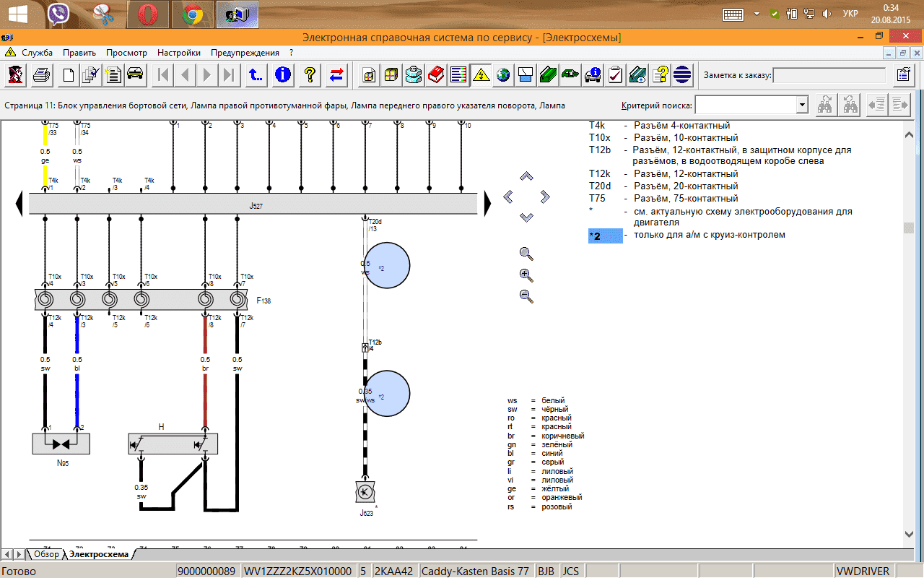The height and width of the screenshot is (578, 924).
Task: Open Google Chrome from the taskbar
Action: coord(192,14)
